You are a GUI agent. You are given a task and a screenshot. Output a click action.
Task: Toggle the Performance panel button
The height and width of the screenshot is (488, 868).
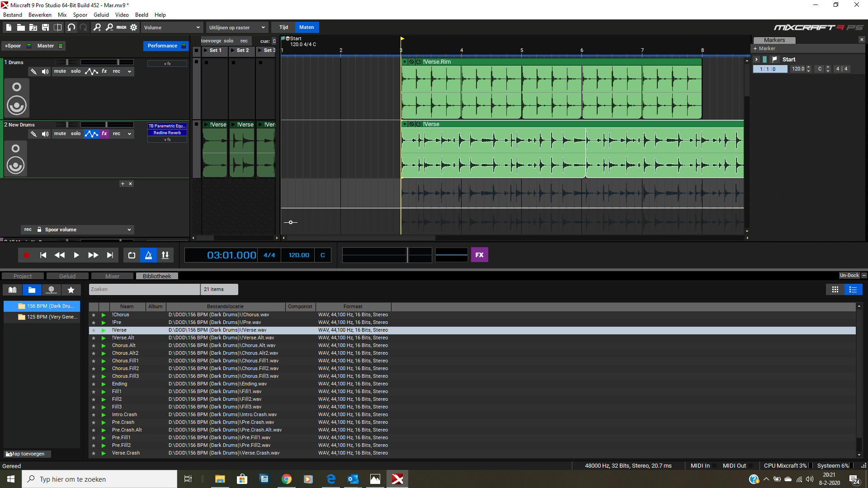click(165, 46)
